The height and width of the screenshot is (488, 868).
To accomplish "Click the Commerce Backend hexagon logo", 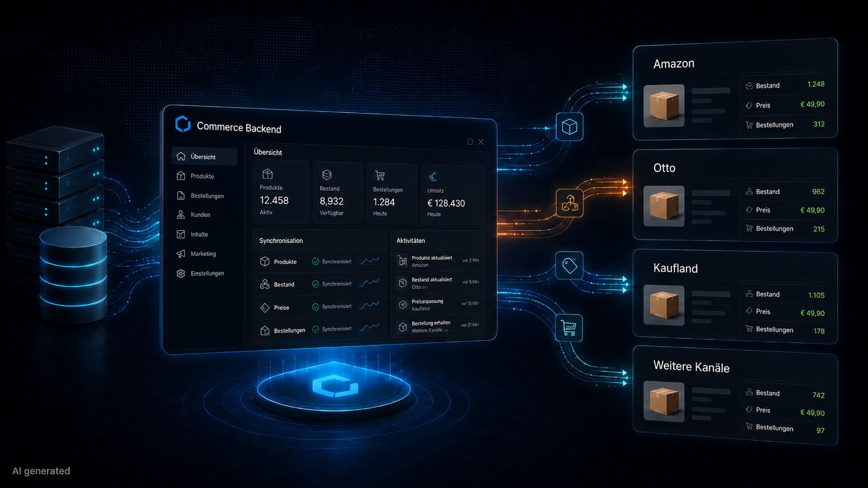I will click(183, 124).
